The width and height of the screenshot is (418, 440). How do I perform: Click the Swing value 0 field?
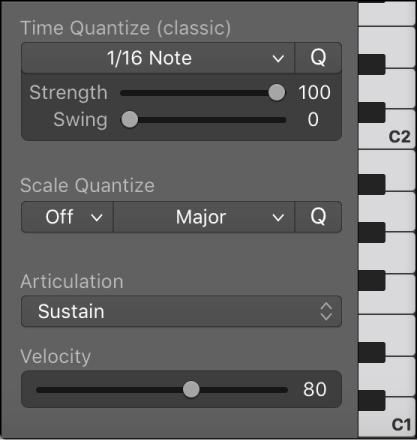coord(313,120)
